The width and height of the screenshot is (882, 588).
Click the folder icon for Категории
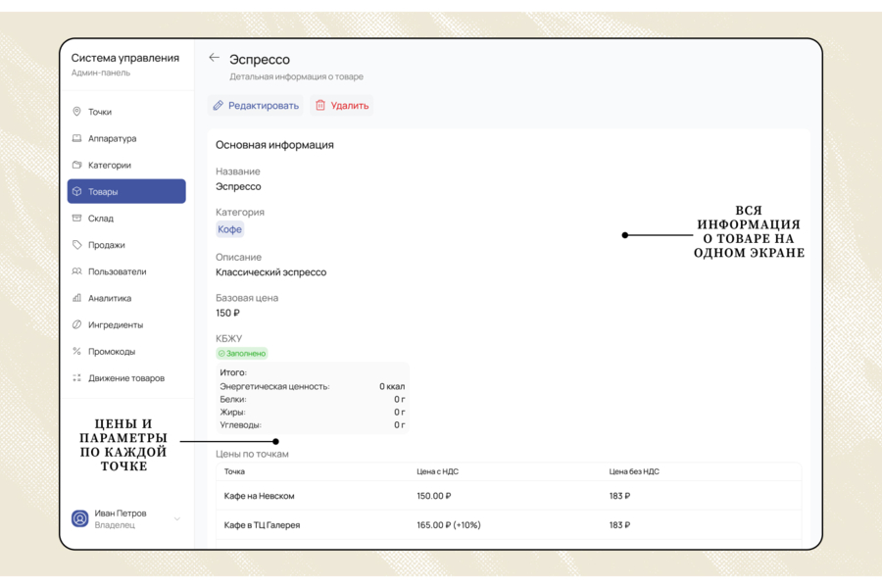pyautogui.click(x=77, y=165)
